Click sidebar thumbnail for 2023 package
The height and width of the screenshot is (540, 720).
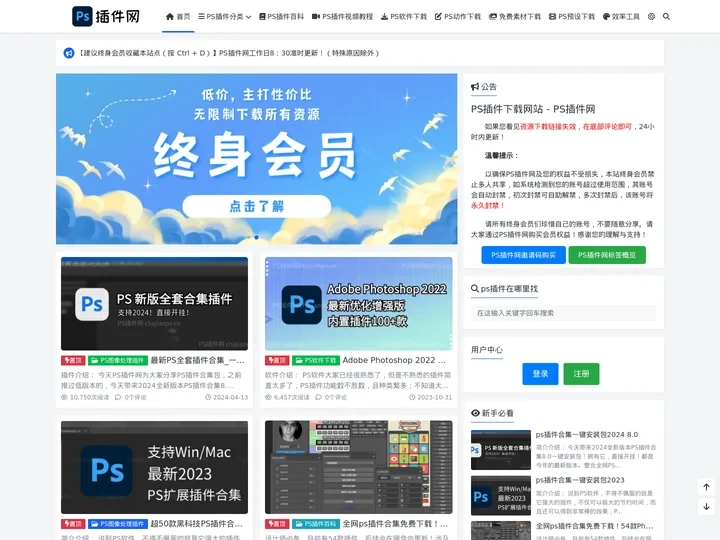click(x=501, y=495)
